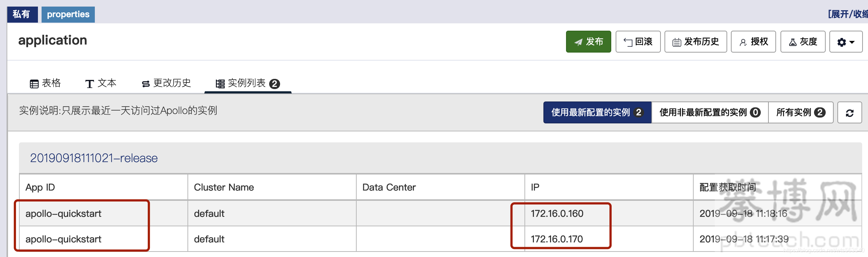Show 所有实例 all instances

[801, 112]
